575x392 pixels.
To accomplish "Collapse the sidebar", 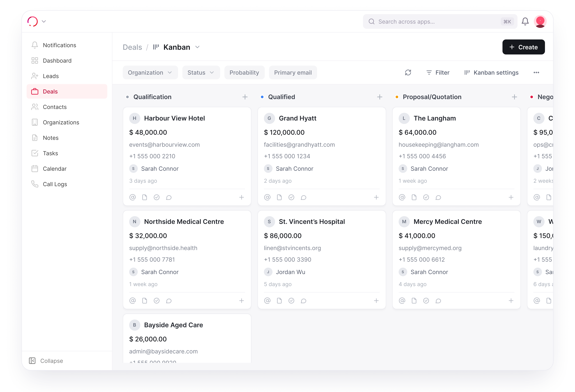I will tap(46, 361).
